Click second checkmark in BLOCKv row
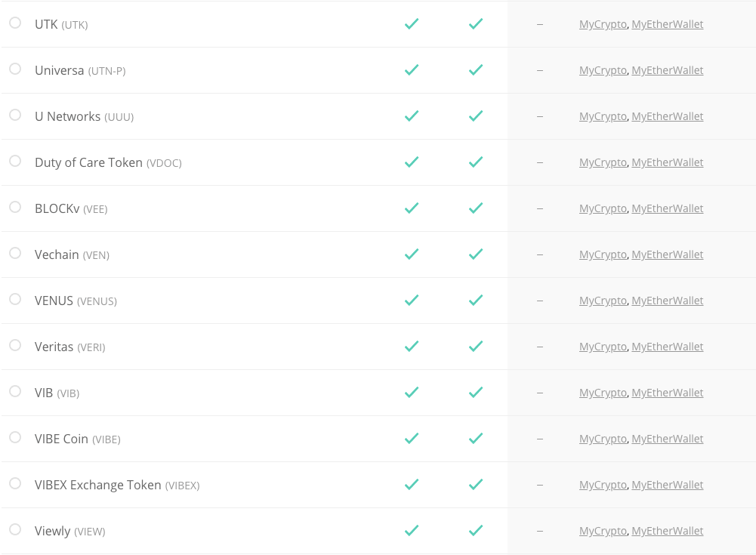 click(476, 208)
